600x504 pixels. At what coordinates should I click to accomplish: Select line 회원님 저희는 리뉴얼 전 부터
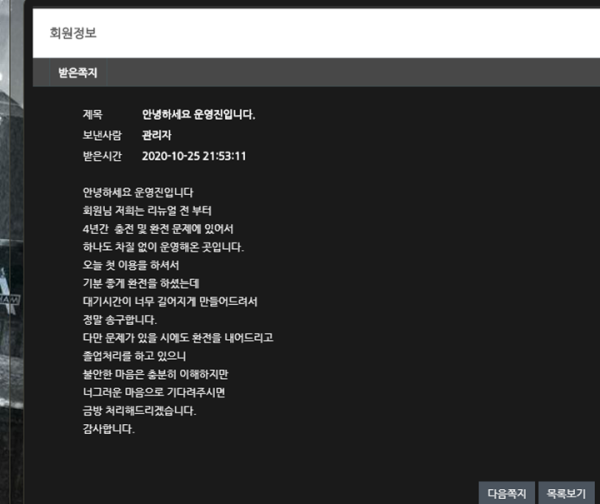click(x=147, y=210)
